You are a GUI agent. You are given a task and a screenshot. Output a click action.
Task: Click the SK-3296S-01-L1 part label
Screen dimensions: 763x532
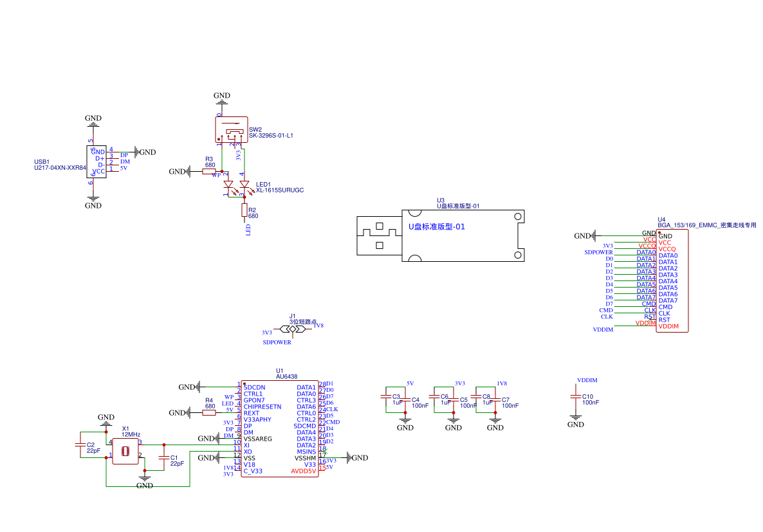pos(271,135)
